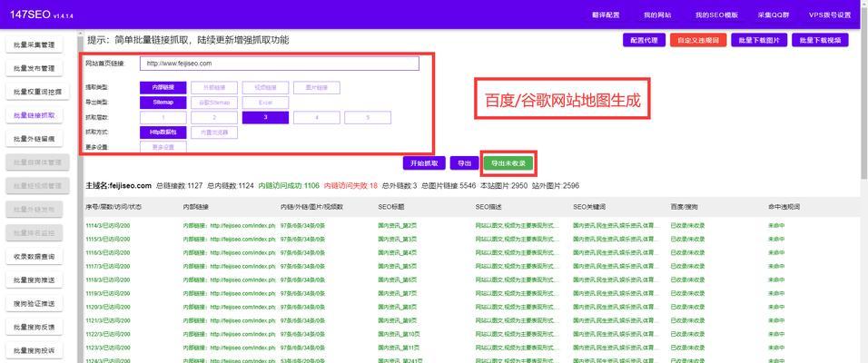868x363 pixels.
Task: Click the 百度/搜狗 column header
Action: point(685,206)
